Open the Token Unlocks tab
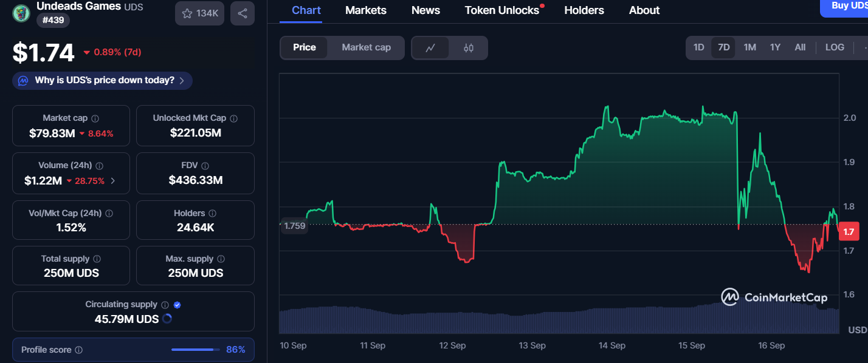Image resolution: width=868 pixels, height=363 pixels. [501, 10]
